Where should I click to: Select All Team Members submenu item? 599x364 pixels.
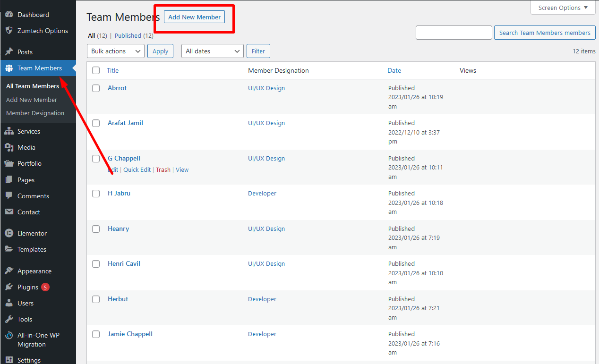coord(33,86)
